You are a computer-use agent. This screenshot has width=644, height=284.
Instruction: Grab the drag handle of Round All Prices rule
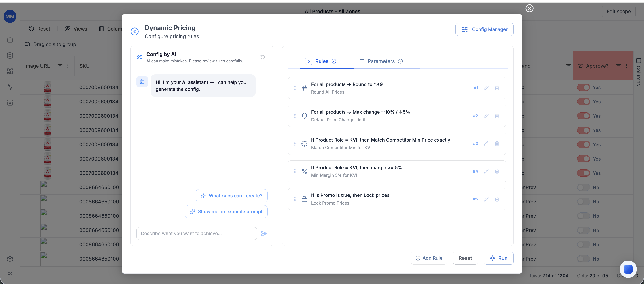click(295, 88)
